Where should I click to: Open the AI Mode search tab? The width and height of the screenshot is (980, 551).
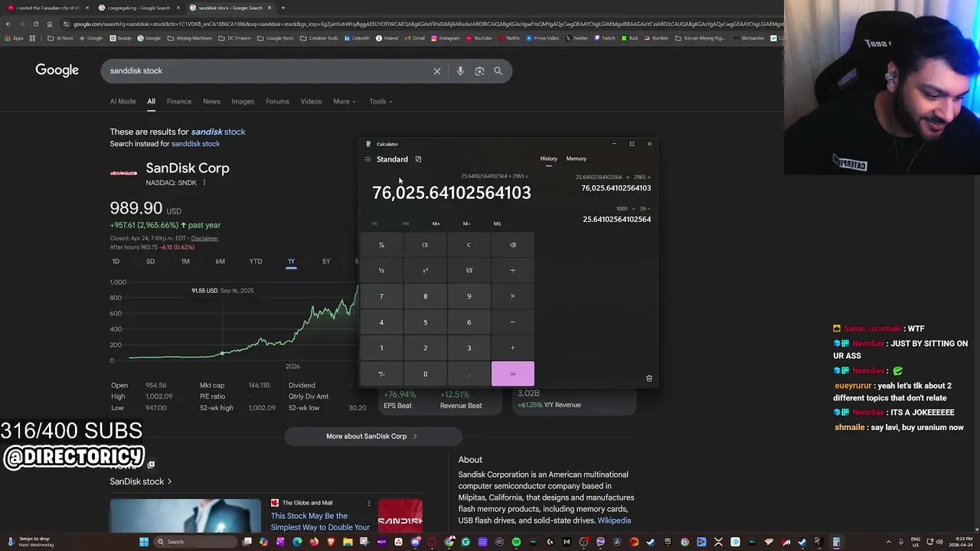[122, 101]
